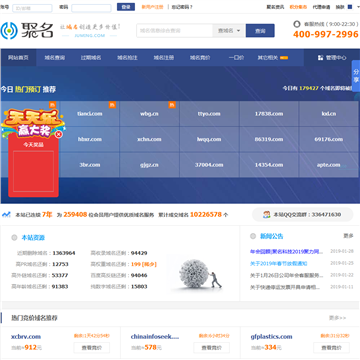Image resolution: width=360 pixels, height=360 pixels.
Task: Open chinainfoseek auction listing
Action: 155,337
